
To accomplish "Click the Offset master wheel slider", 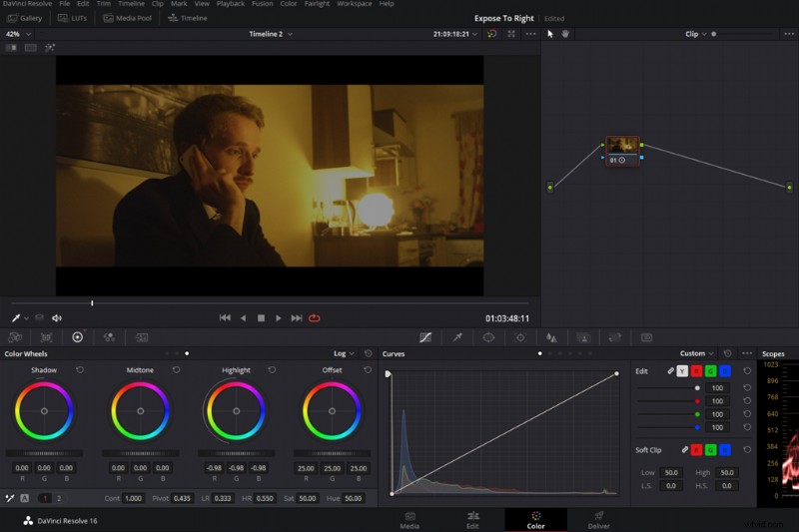I will 332,453.
